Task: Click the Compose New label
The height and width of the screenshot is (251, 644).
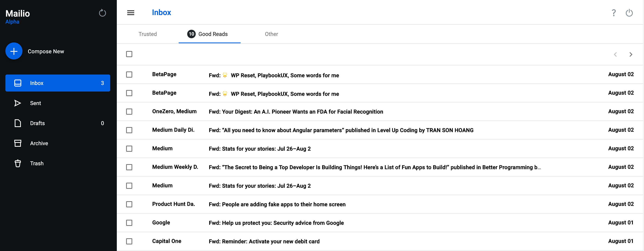Action: [x=46, y=51]
